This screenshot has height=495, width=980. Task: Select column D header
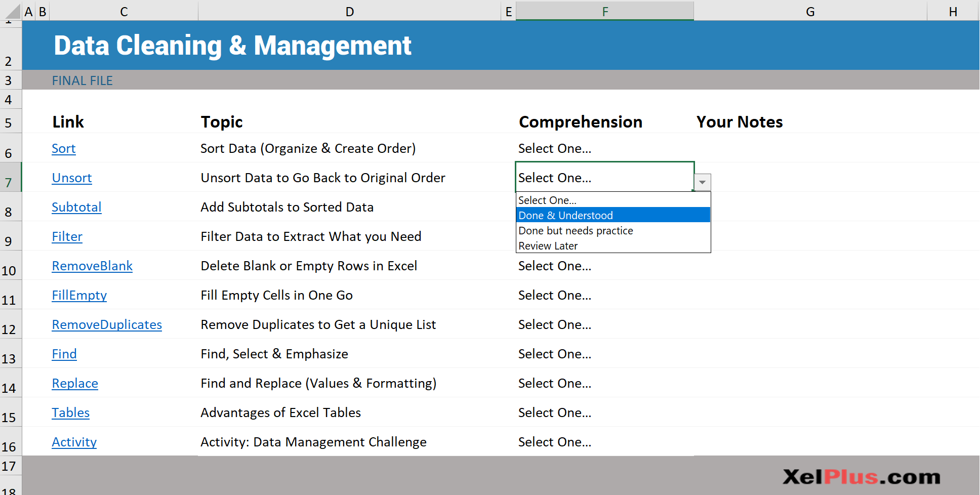(x=349, y=11)
